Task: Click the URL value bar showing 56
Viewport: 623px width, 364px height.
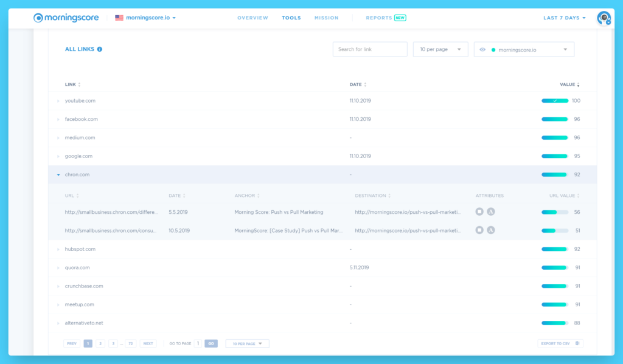Action: (x=555, y=212)
